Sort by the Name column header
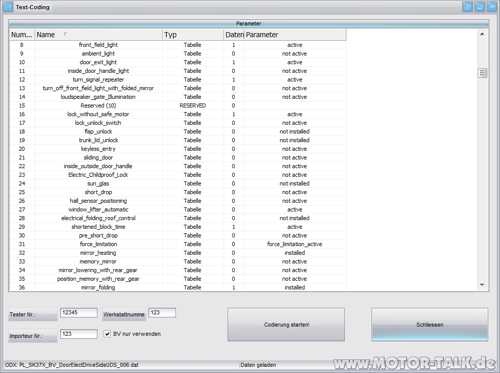This screenshot has width=500, height=373. tap(99, 35)
